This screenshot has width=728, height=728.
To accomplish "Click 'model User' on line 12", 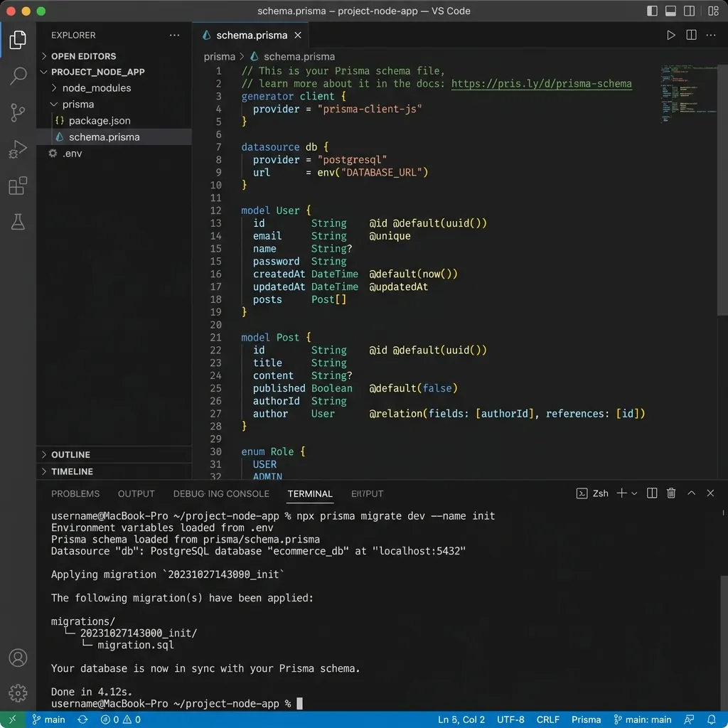I will [270, 210].
